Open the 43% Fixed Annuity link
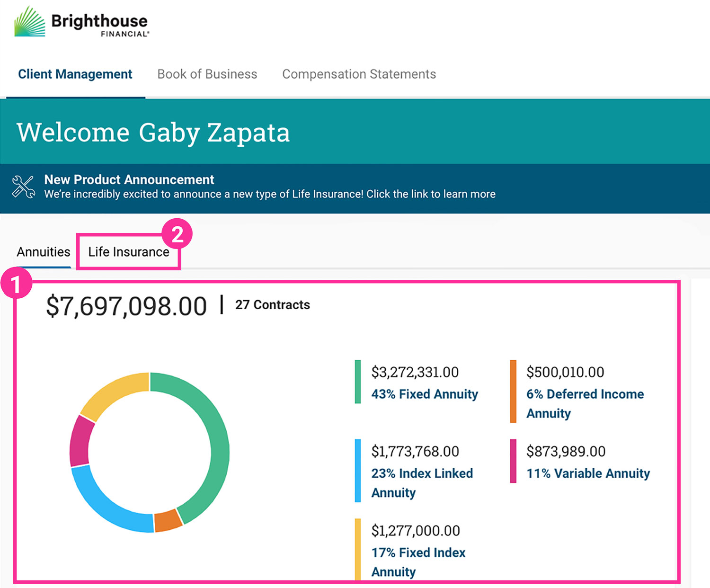Screen dimensions: 710x588 pyautogui.click(x=424, y=394)
